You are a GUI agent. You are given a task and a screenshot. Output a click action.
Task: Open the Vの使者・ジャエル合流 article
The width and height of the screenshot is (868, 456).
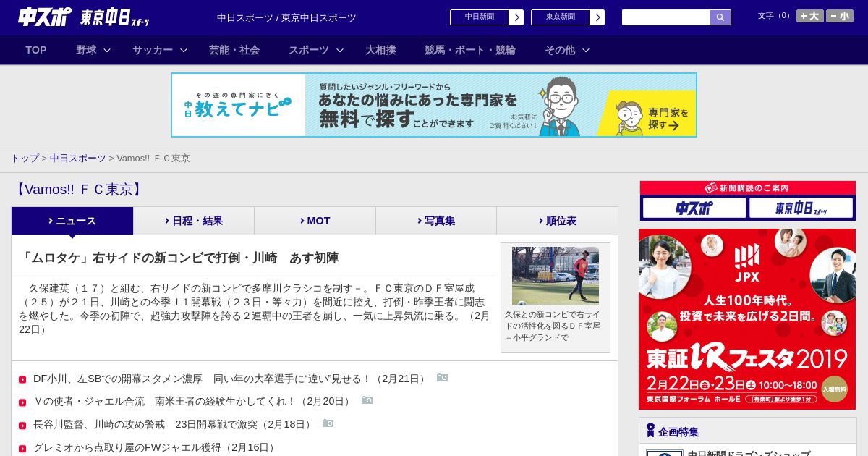coord(194,401)
